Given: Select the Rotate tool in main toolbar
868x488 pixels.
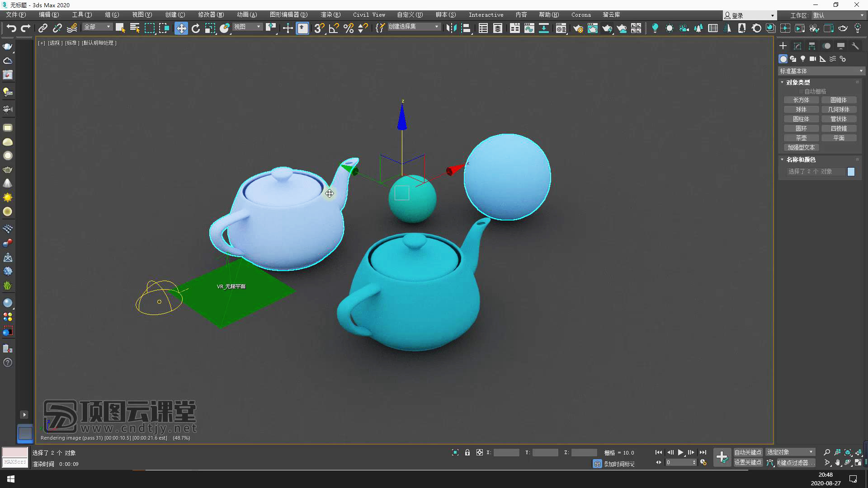Looking at the screenshot, I should pyautogui.click(x=195, y=28).
